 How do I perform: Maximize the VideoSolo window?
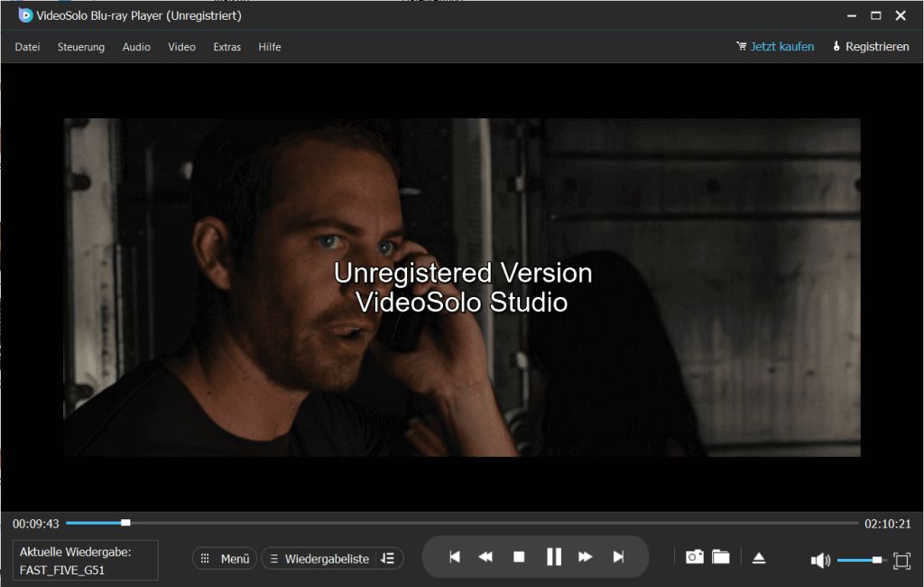coord(875,16)
